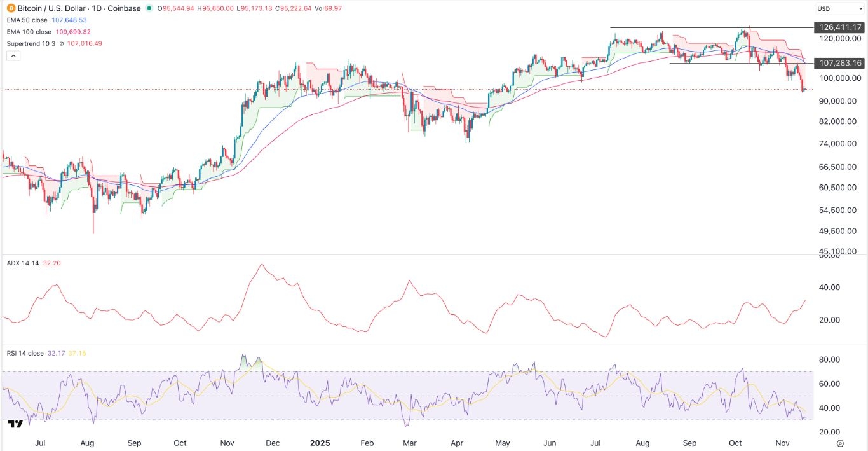Click the green market status dot in the title
This screenshot has height=451, width=868.
(x=148, y=8)
